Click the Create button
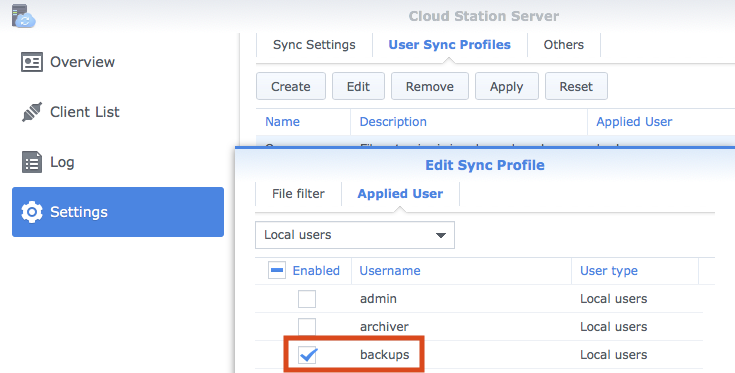Viewport: 735px width, 373px height. pyautogui.click(x=291, y=86)
